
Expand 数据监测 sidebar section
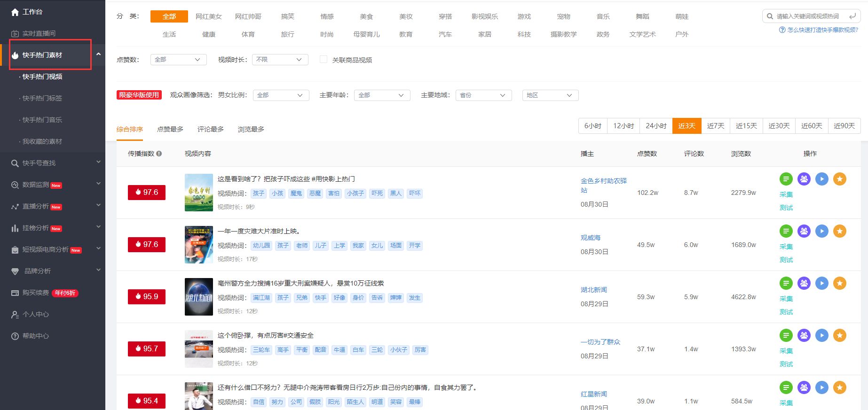98,184
